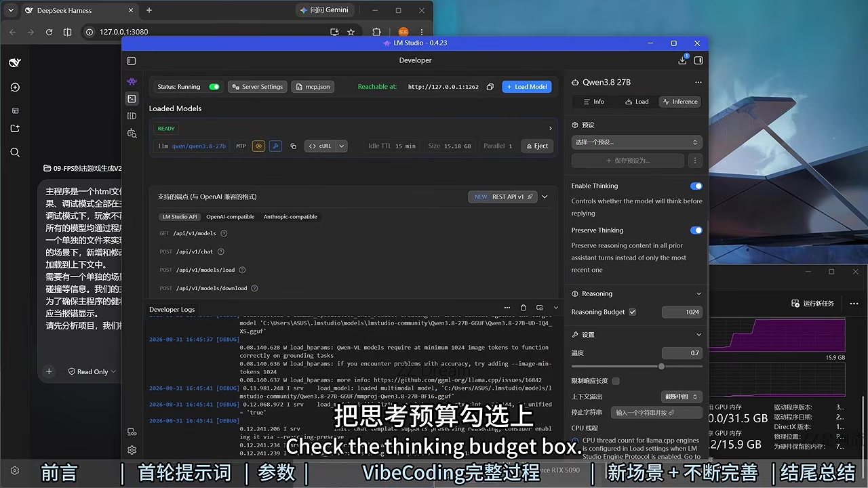Switch to the Info tab

594,102
